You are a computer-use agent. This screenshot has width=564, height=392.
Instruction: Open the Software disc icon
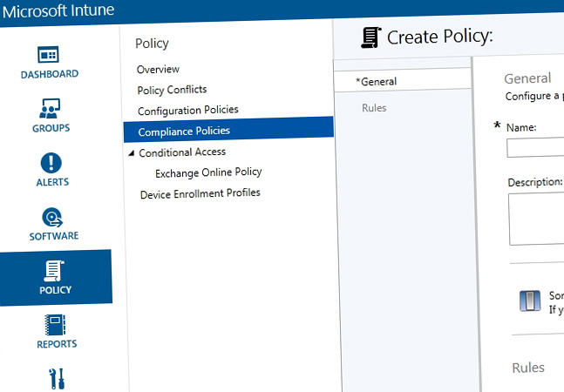(x=52, y=217)
